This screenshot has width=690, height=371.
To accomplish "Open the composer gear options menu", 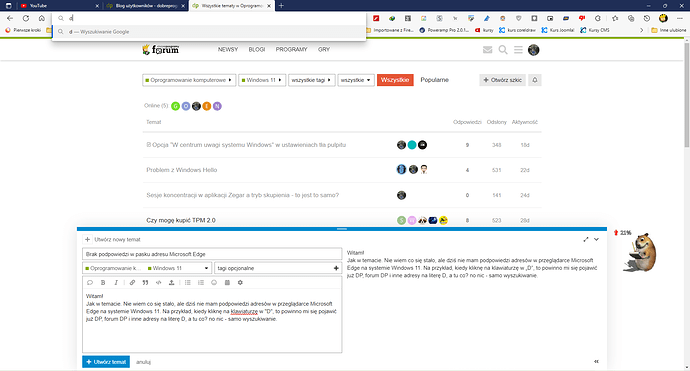I will tap(240, 283).
